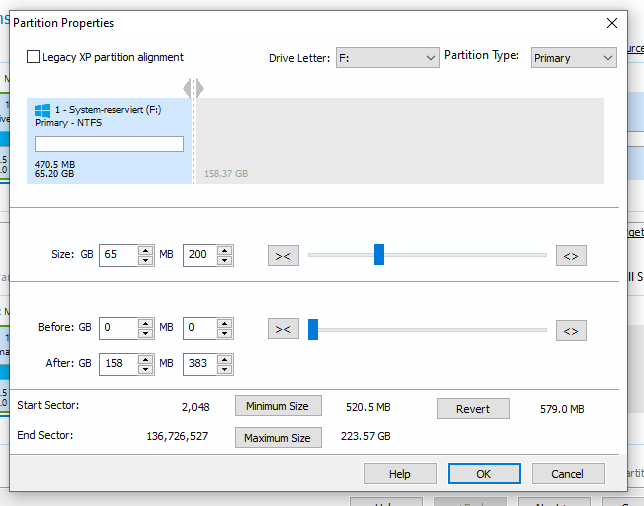Image resolution: width=644 pixels, height=506 pixels.
Task: Increase Size MB with up arrow
Action: (225, 250)
